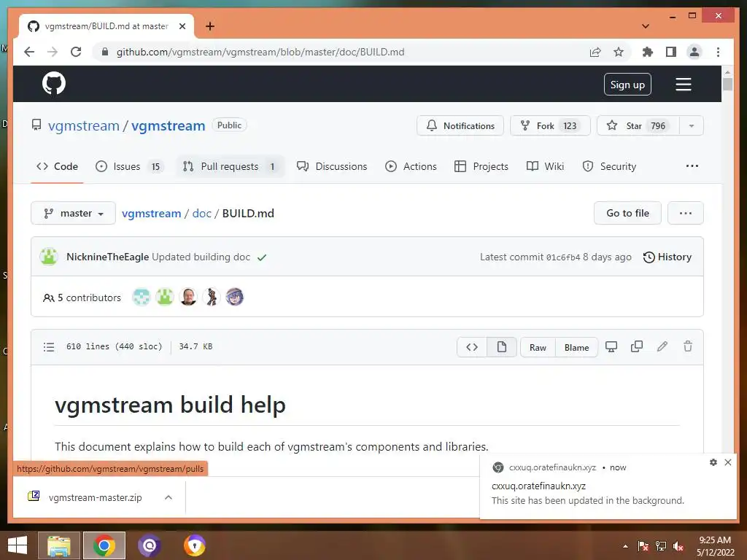Close the vgmstream/BUILD.md tab
Image resolution: width=747 pixels, height=560 pixels.
click(182, 26)
